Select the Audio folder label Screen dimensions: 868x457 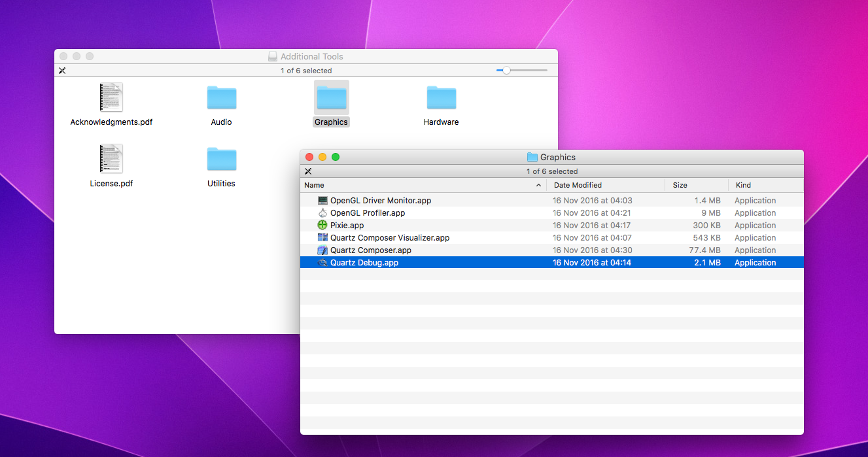(x=221, y=122)
